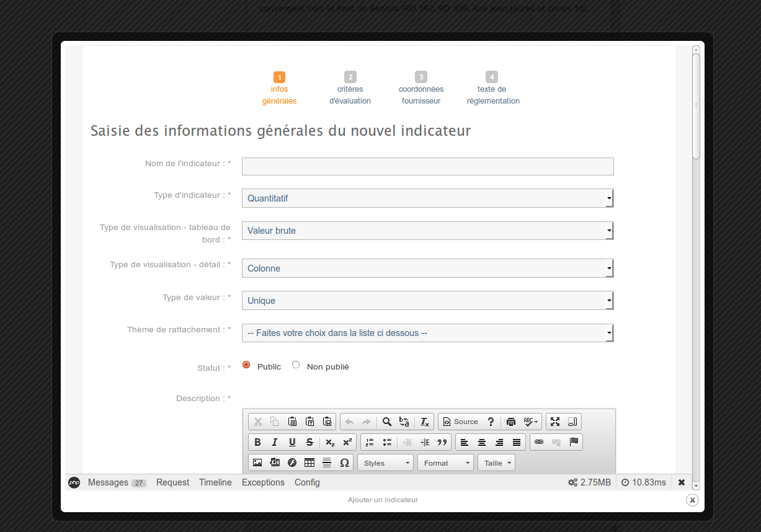Image resolution: width=761 pixels, height=532 pixels.
Task: Click the Decrease Indent icon
Action: pos(407,442)
